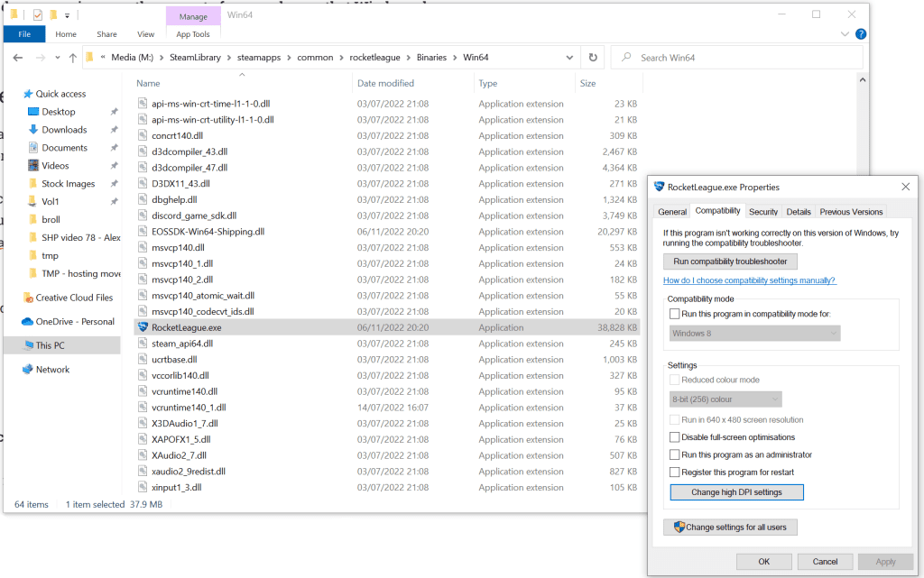Expand the ribbon with the chevron
The image size is (924, 578).
tap(845, 33)
